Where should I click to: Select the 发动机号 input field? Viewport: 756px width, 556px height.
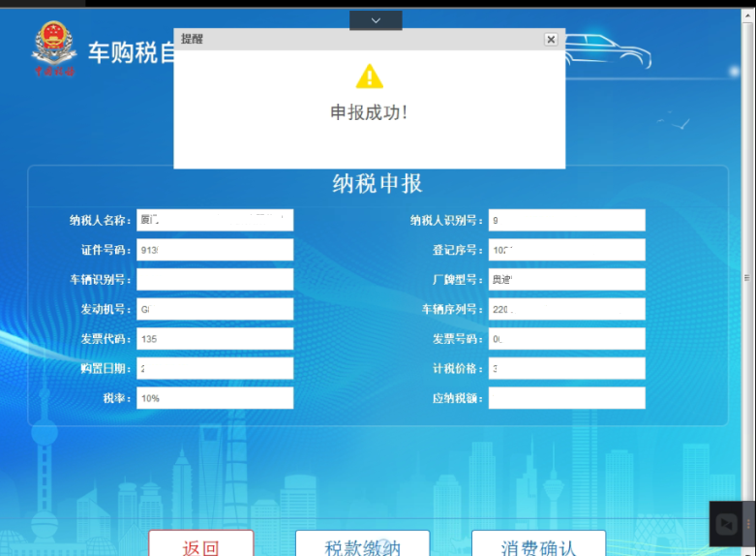215,309
